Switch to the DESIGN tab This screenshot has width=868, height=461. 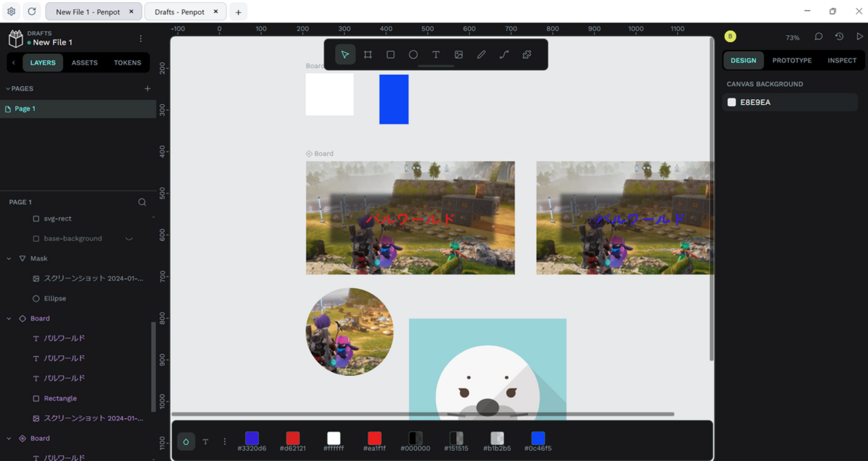743,60
